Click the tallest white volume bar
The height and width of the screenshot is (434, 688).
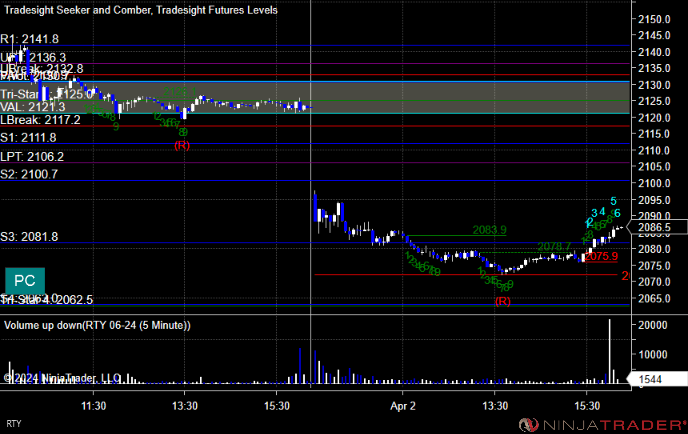609,352
